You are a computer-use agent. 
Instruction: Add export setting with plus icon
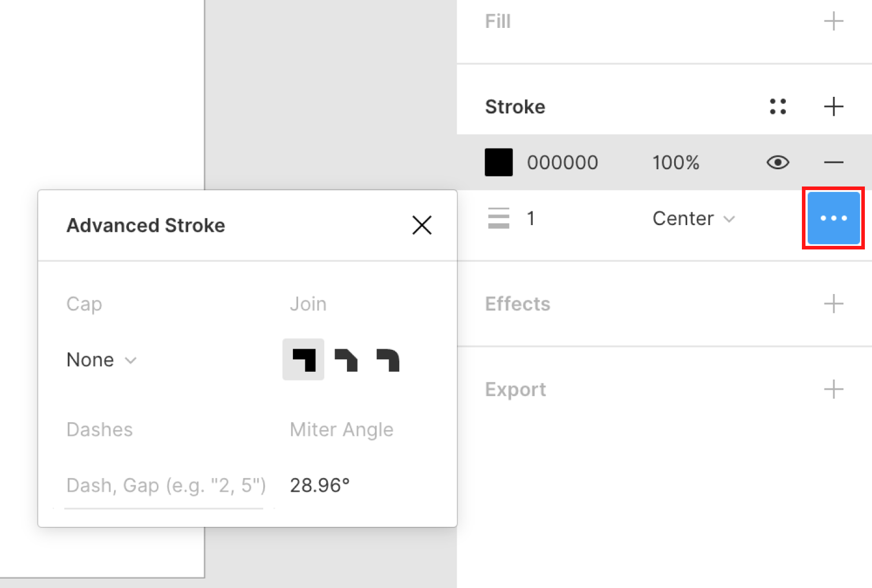(833, 389)
